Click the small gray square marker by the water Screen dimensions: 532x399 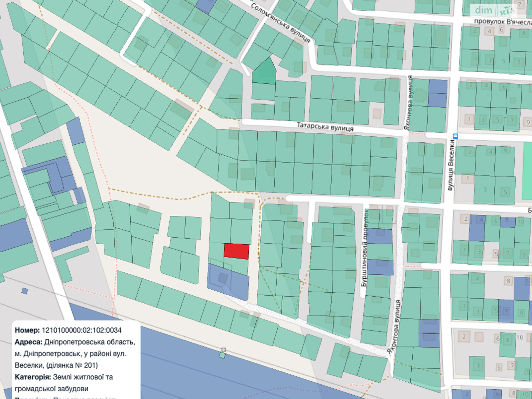pyautogui.click(x=223, y=350)
